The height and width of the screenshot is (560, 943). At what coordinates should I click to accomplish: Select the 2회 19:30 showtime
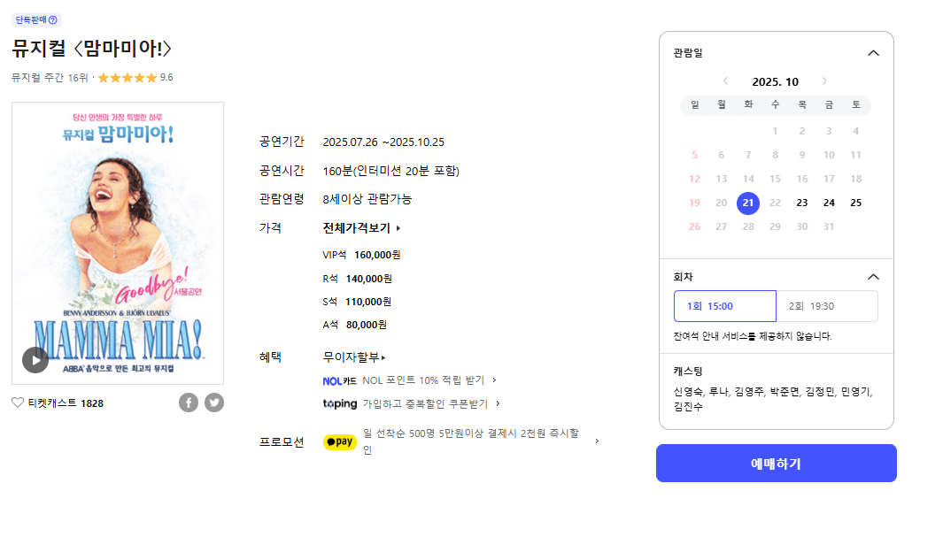(827, 306)
